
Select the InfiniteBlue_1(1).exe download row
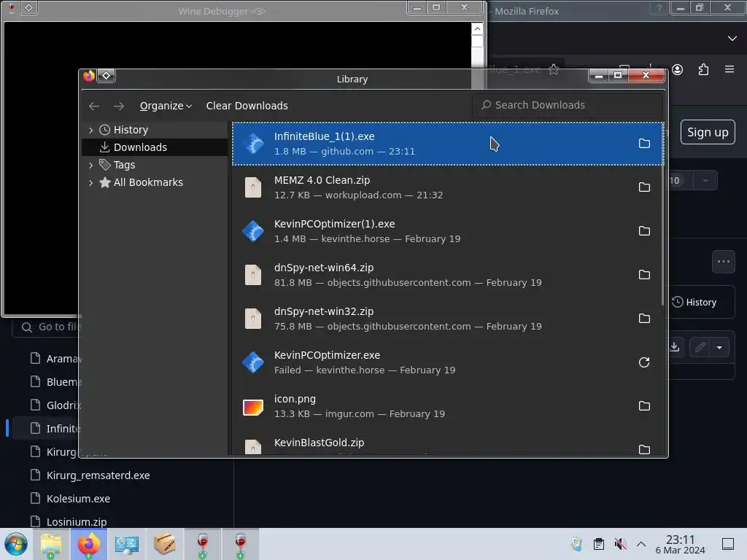[x=448, y=144]
